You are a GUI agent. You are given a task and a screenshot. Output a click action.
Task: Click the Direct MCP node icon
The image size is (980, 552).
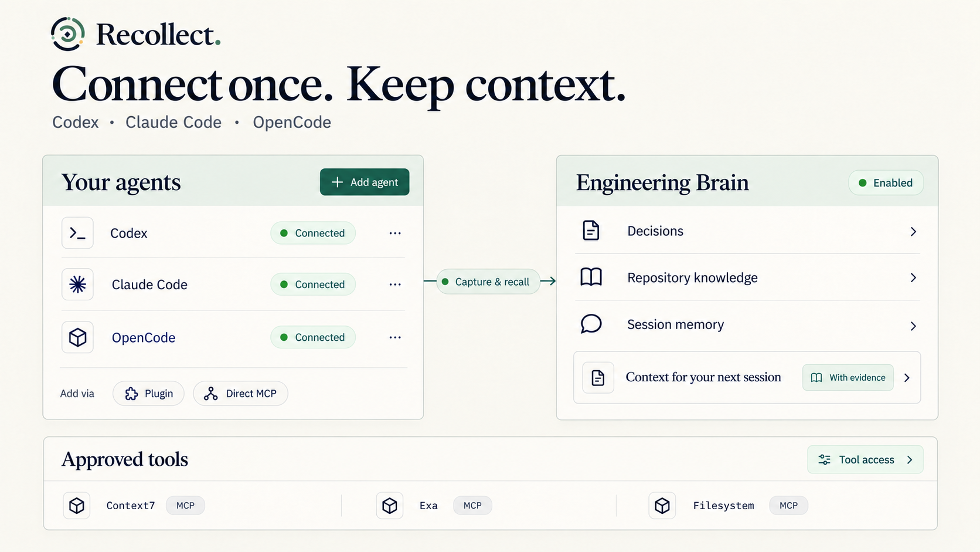211,394
